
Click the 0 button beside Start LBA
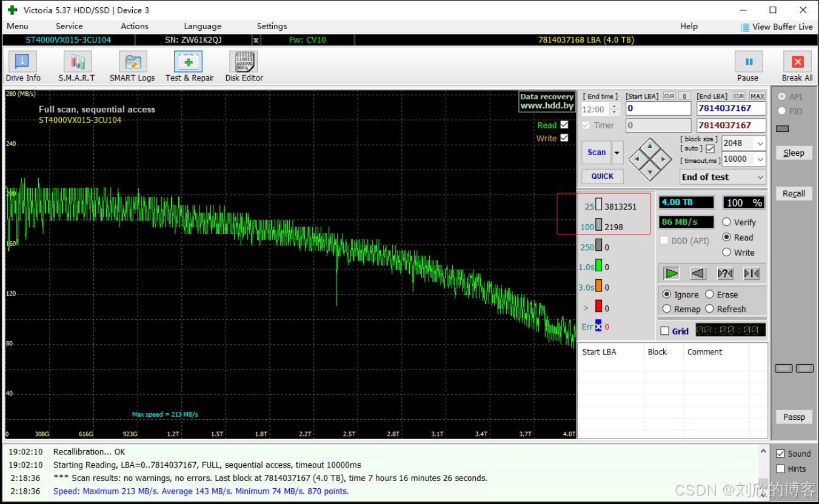[x=684, y=96]
